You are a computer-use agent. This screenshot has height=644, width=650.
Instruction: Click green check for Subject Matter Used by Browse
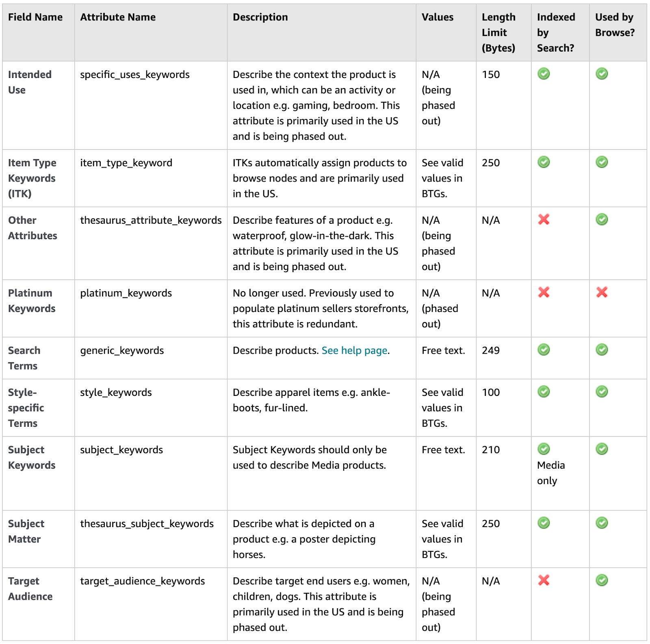[x=602, y=523]
